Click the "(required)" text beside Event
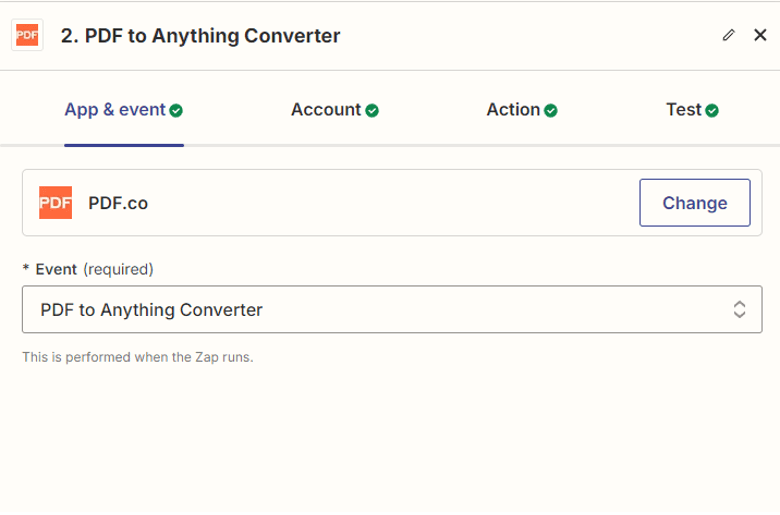 coord(118,269)
